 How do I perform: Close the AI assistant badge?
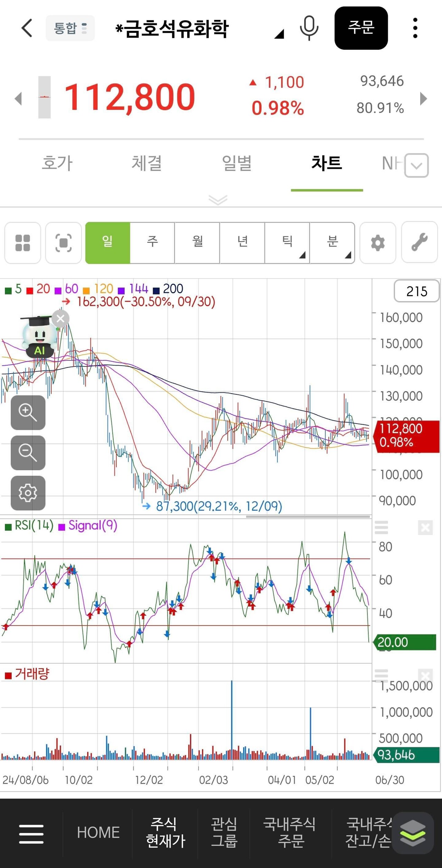coord(60,319)
